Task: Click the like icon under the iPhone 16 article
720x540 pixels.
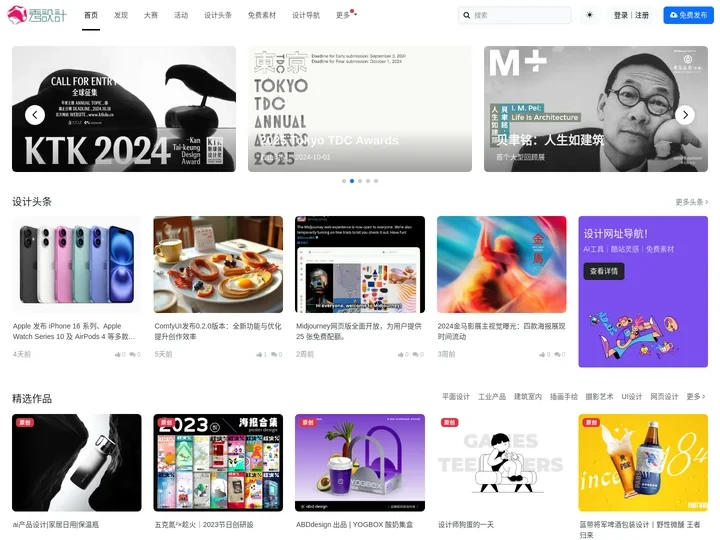Action: (x=118, y=354)
